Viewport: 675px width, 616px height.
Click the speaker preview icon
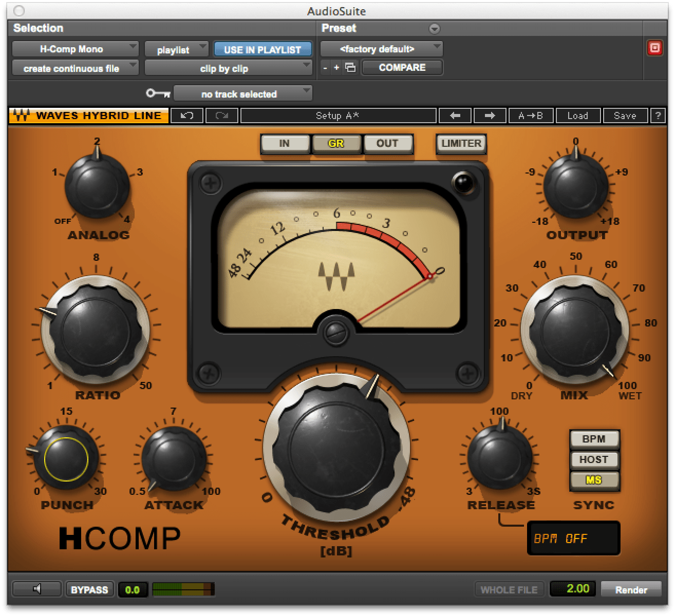pos(37,589)
